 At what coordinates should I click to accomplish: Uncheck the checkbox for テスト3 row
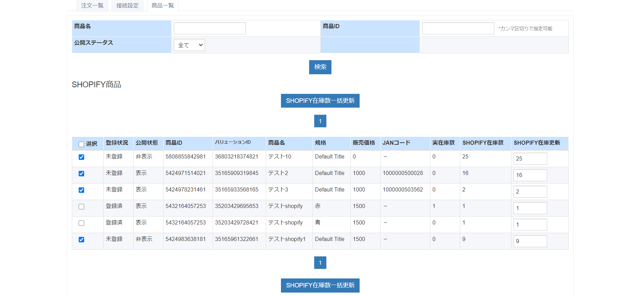(81, 190)
